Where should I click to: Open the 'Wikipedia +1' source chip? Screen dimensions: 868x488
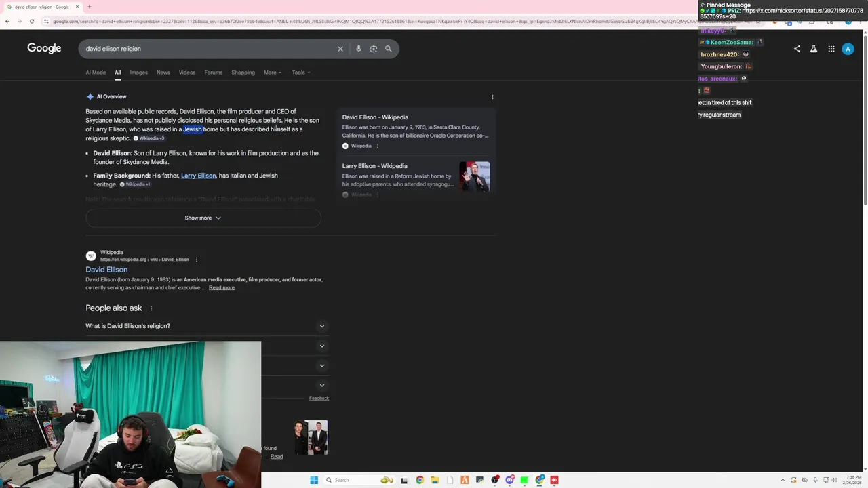click(x=135, y=184)
